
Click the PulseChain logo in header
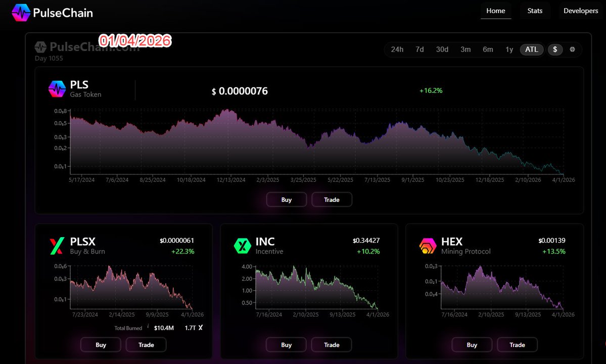click(52, 13)
